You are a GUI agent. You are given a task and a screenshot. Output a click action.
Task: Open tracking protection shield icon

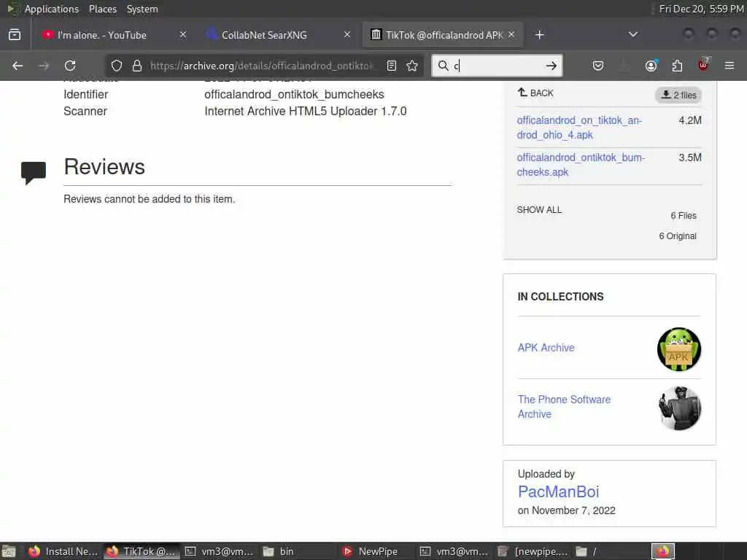coord(117,66)
